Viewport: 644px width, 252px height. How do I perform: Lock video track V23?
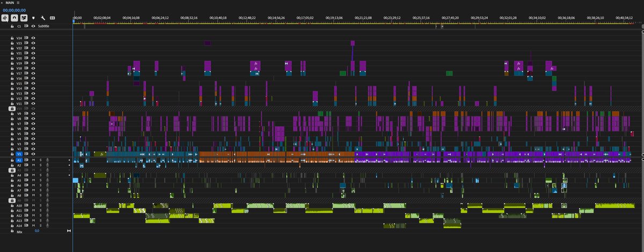[x=12, y=43]
